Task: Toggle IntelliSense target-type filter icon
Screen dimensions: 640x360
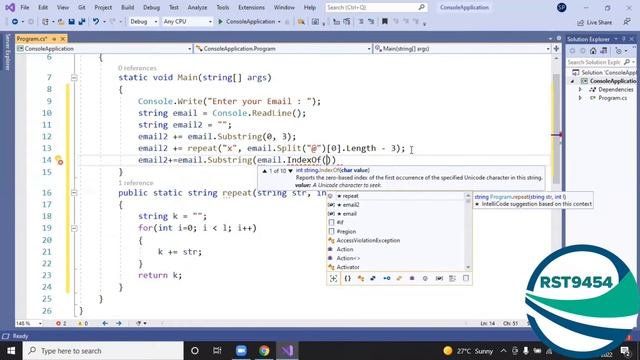Action: 333,278
